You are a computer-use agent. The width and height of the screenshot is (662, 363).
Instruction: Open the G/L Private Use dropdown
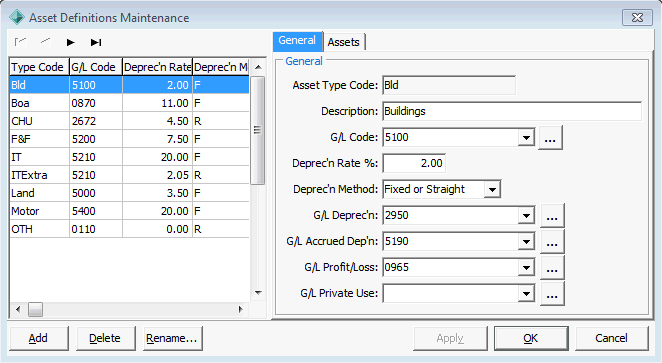[x=526, y=294]
